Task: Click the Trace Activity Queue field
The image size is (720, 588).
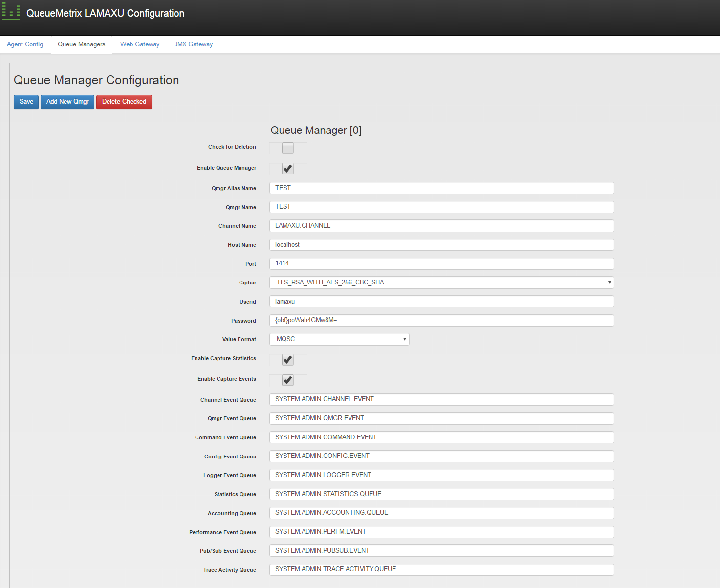Action: point(441,570)
